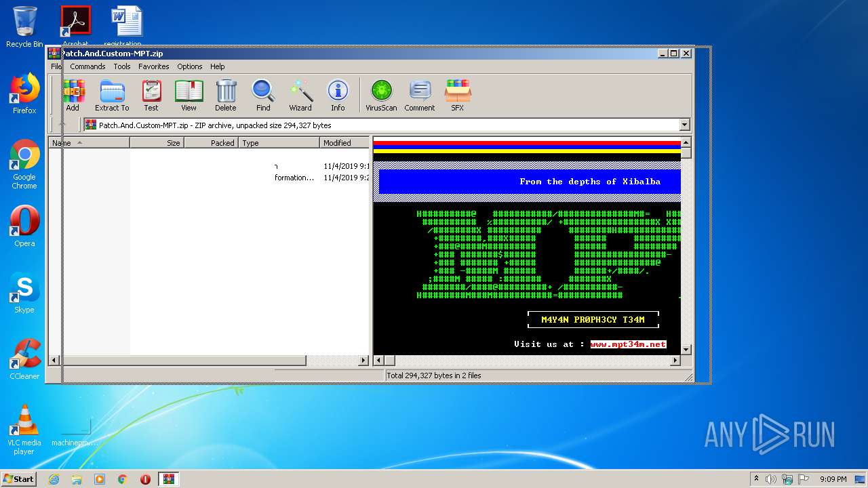Launch Google Chrome from desktop

24,165
